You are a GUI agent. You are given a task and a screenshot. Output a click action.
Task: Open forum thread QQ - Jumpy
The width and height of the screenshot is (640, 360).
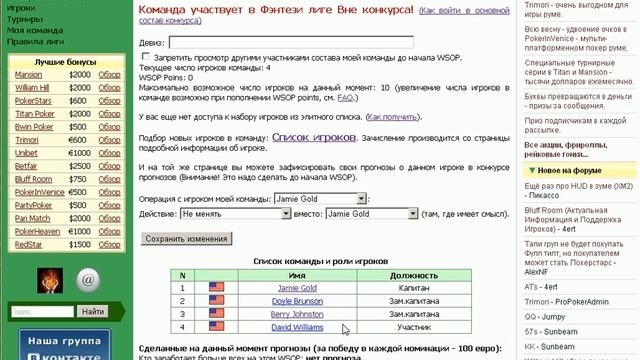(544, 317)
